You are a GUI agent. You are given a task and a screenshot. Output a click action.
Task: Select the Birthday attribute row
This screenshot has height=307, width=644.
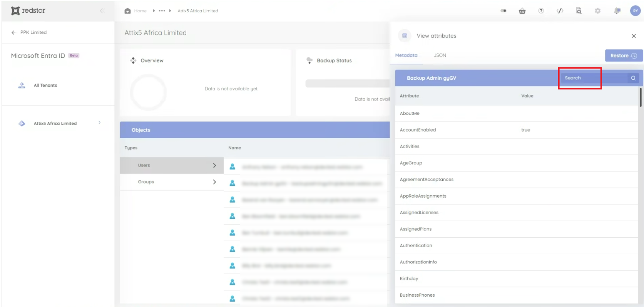coord(517,279)
